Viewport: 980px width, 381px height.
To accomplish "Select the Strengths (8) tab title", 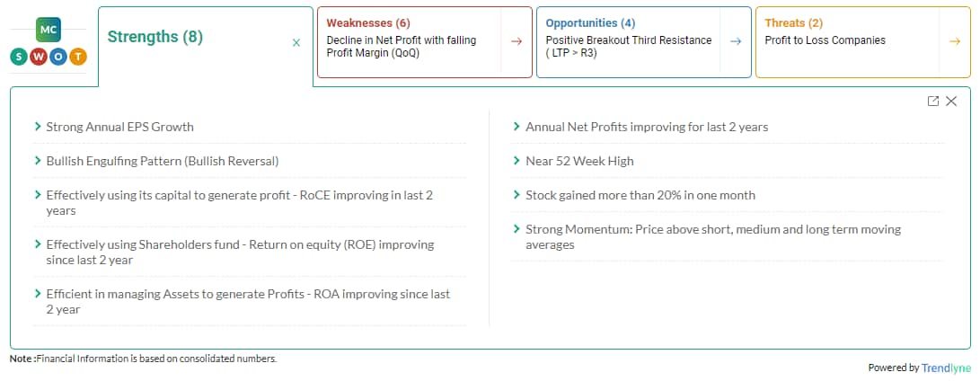I will click(x=155, y=37).
